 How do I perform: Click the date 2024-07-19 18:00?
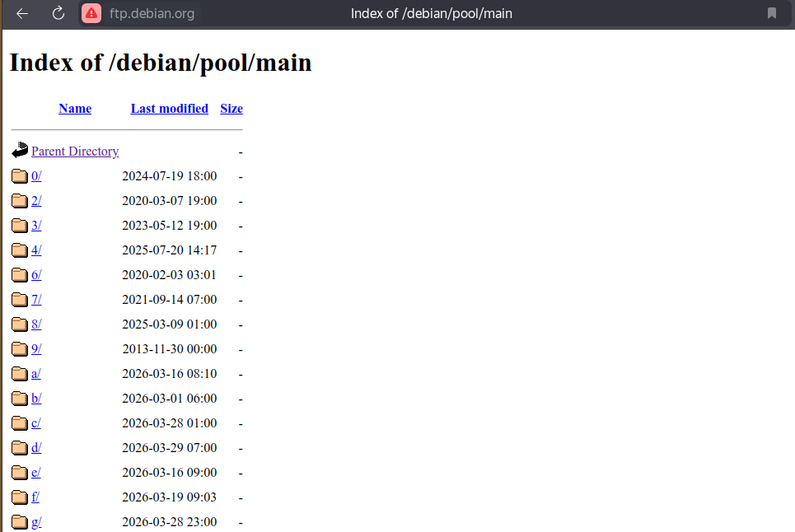tap(170, 175)
